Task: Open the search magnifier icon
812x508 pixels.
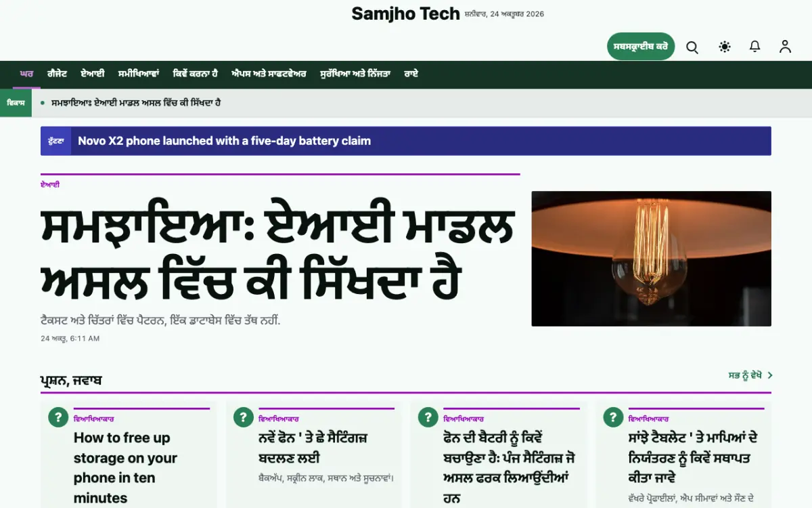Action: [x=692, y=47]
